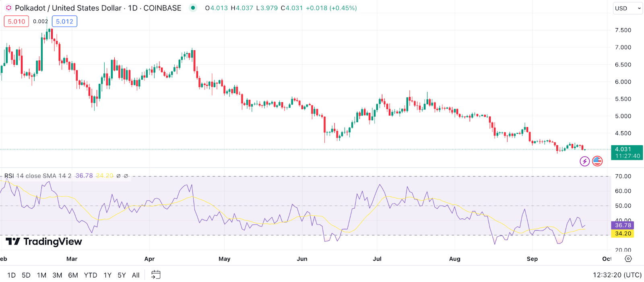The height and width of the screenshot is (282, 644).
Task: Click the 12:32:20 (UTC) timezone clock
Action: point(617,275)
